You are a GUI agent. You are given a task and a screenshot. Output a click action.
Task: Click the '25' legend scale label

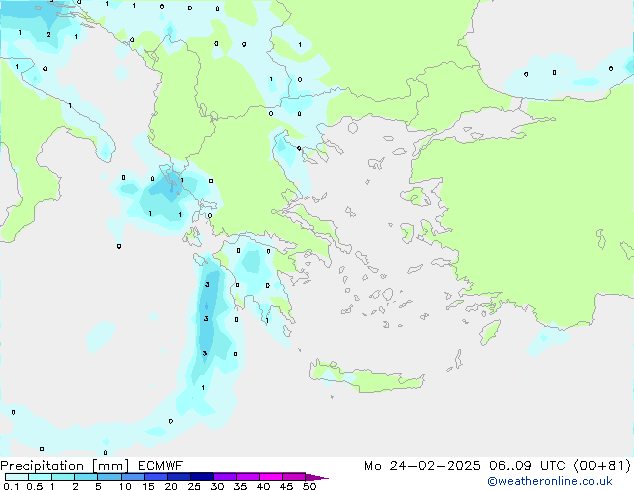(194, 486)
